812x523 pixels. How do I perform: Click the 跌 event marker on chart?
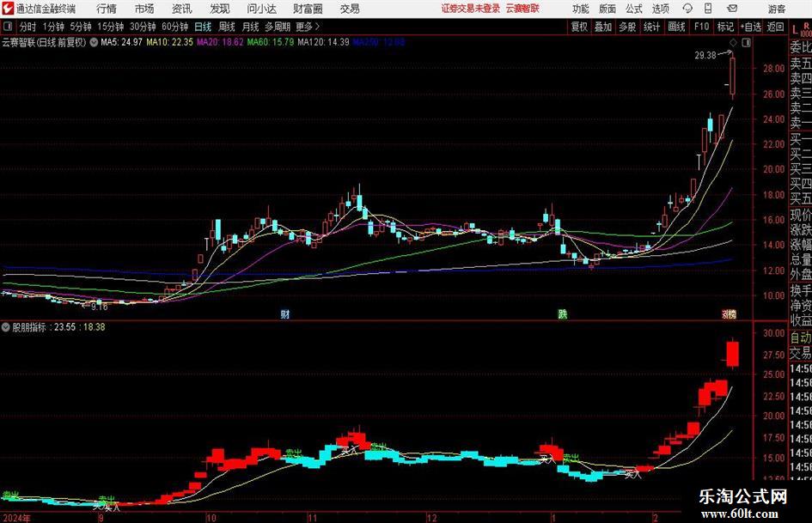click(563, 313)
